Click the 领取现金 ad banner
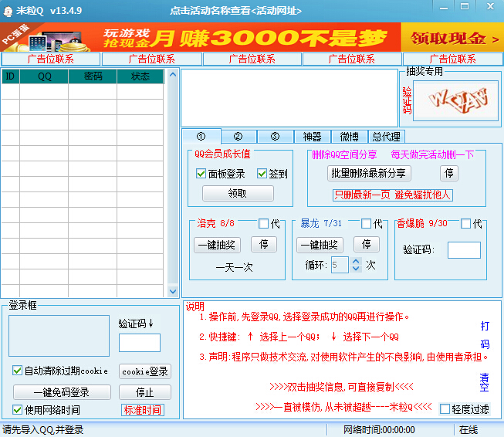504x437 pixels. pyautogui.click(x=451, y=37)
